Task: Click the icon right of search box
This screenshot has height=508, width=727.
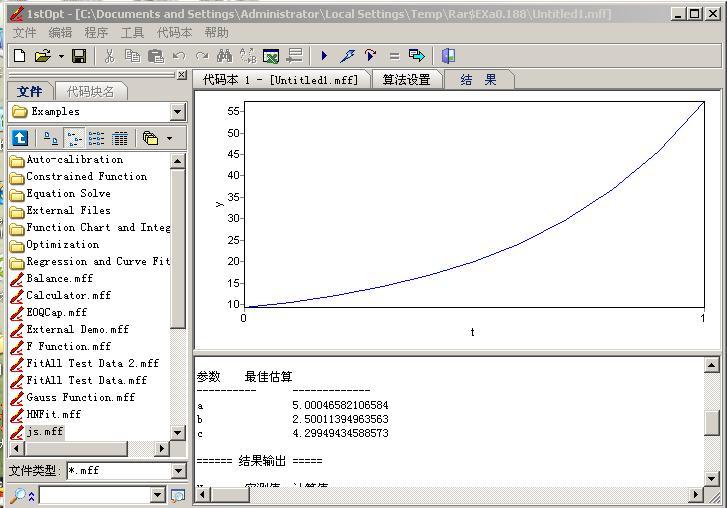Action: tap(178, 495)
